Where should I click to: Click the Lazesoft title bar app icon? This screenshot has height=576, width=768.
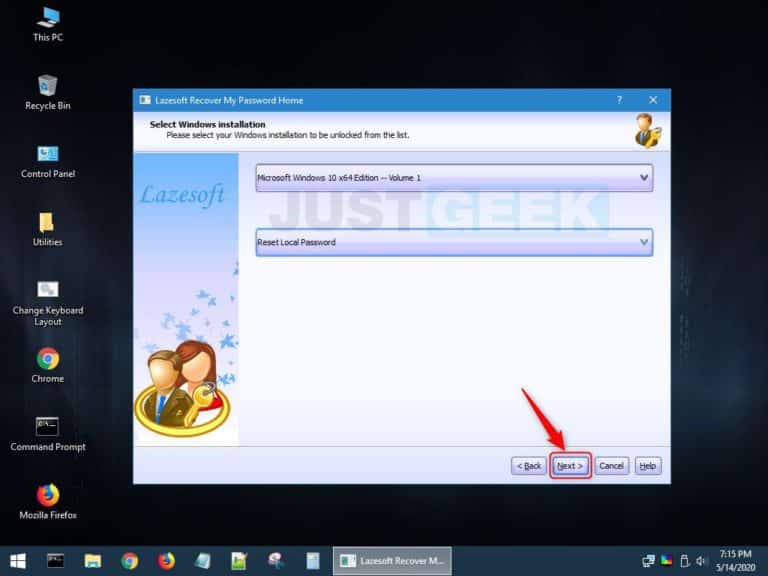(145, 100)
